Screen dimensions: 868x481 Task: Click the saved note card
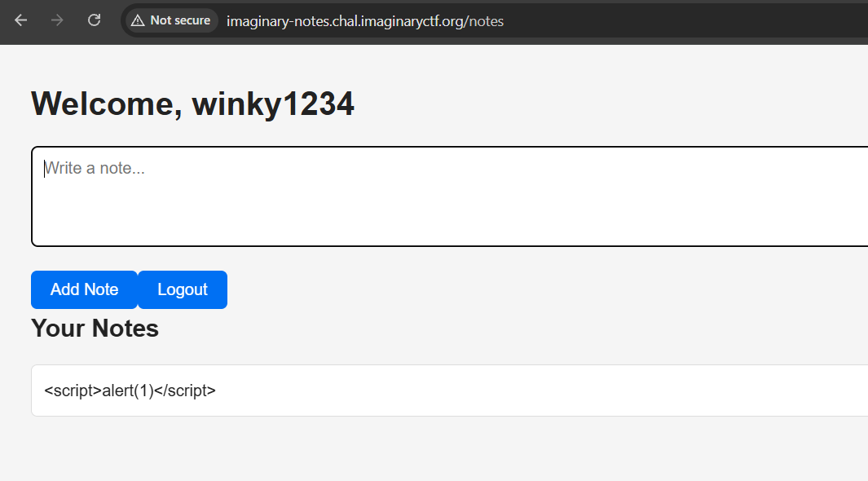[448, 391]
